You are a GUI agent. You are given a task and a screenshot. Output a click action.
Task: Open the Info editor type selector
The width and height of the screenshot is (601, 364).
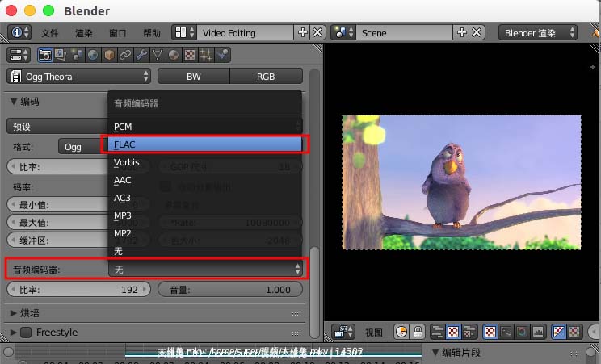pos(19,32)
